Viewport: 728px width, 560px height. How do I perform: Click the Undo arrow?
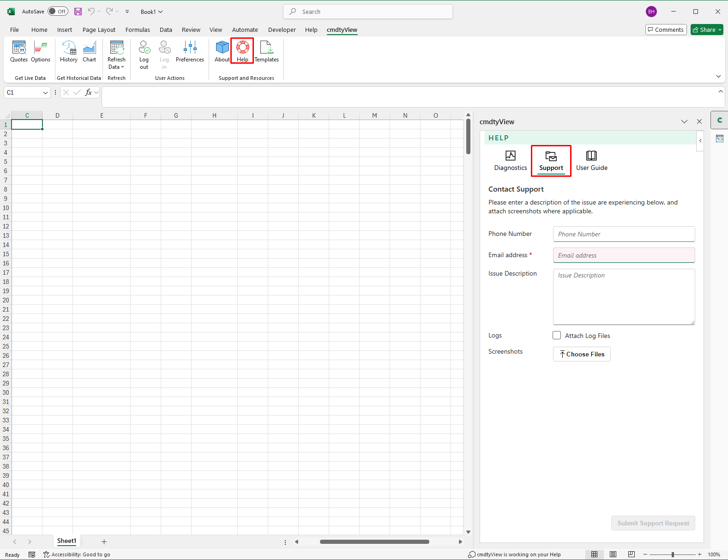tap(91, 12)
